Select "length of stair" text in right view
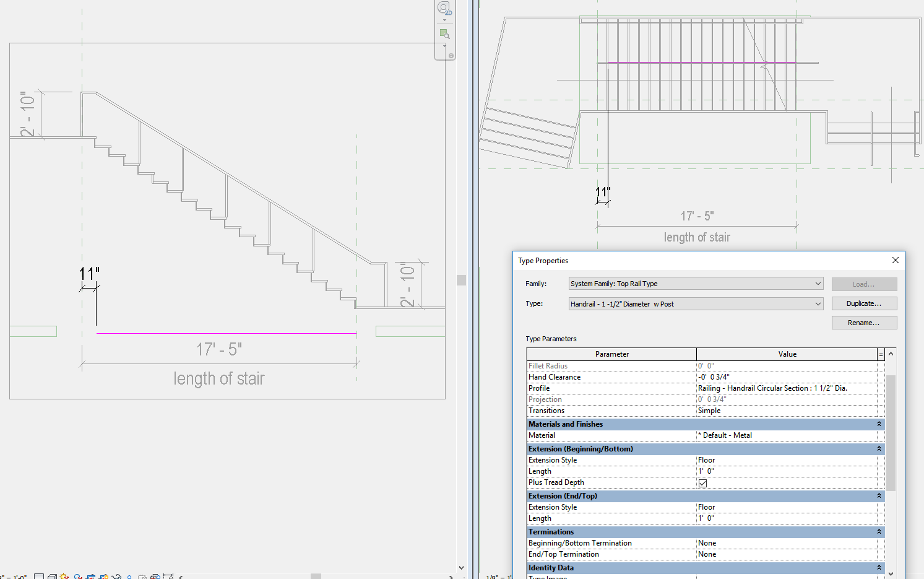Viewport: 924px width, 579px height. (x=697, y=237)
